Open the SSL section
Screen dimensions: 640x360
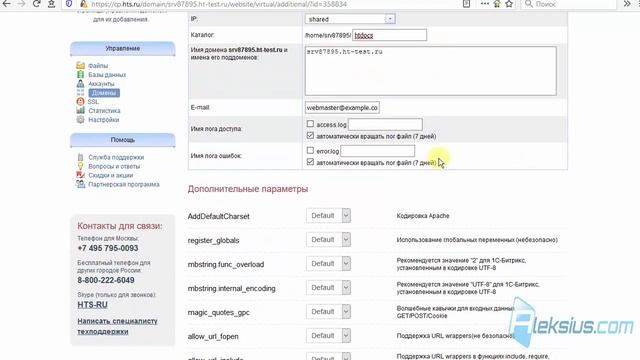pos(93,102)
